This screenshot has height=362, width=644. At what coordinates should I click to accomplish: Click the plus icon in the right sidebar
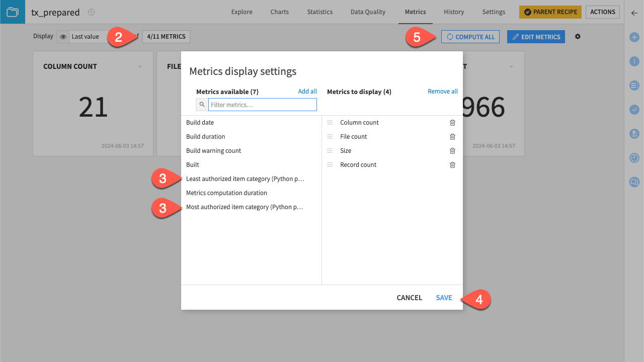[634, 37]
